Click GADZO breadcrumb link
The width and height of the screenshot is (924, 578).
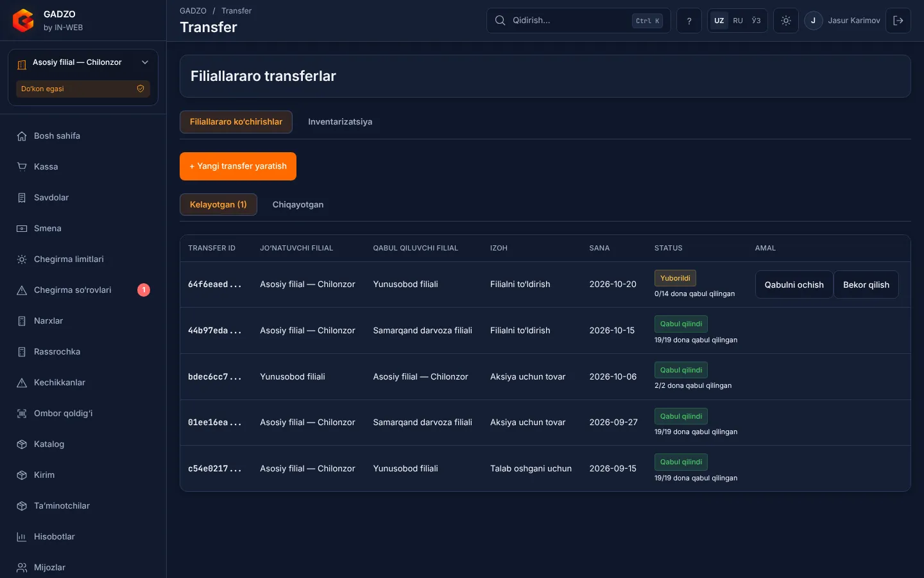pyautogui.click(x=193, y=11)
